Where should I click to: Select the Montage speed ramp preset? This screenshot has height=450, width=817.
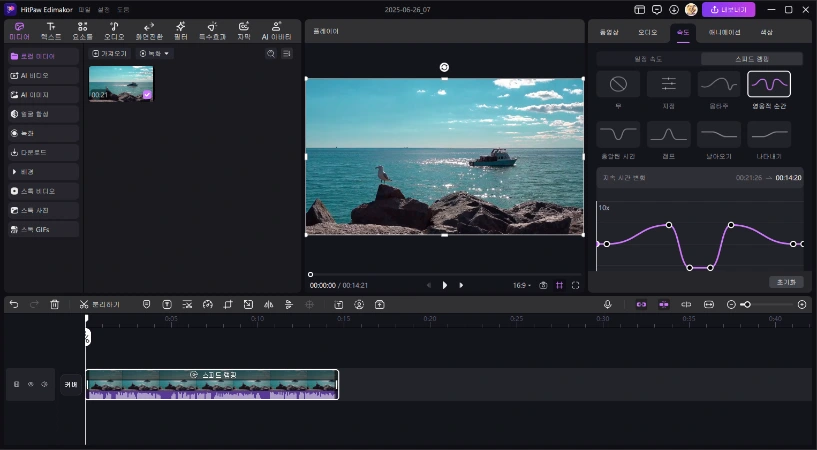[x=719, y=84]
